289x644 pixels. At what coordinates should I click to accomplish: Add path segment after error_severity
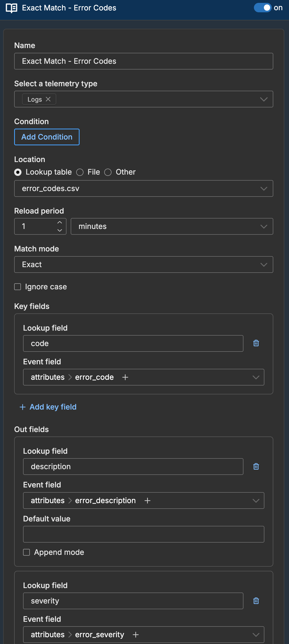[136, 635]
